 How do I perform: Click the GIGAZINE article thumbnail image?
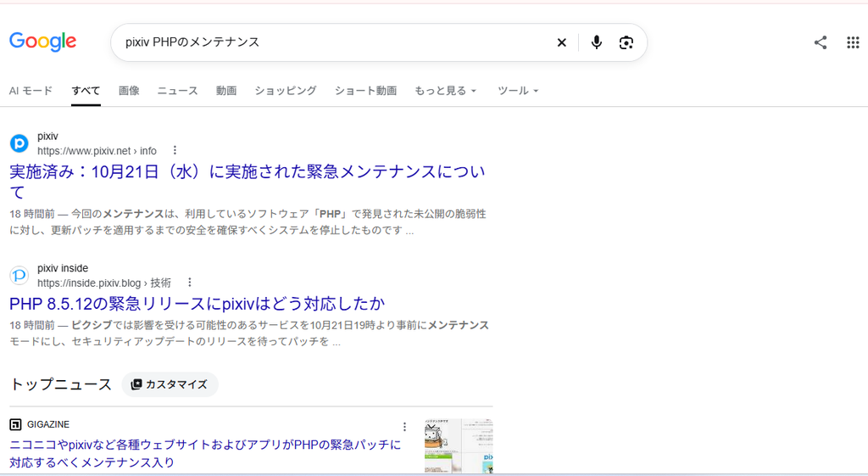[459, 446]
